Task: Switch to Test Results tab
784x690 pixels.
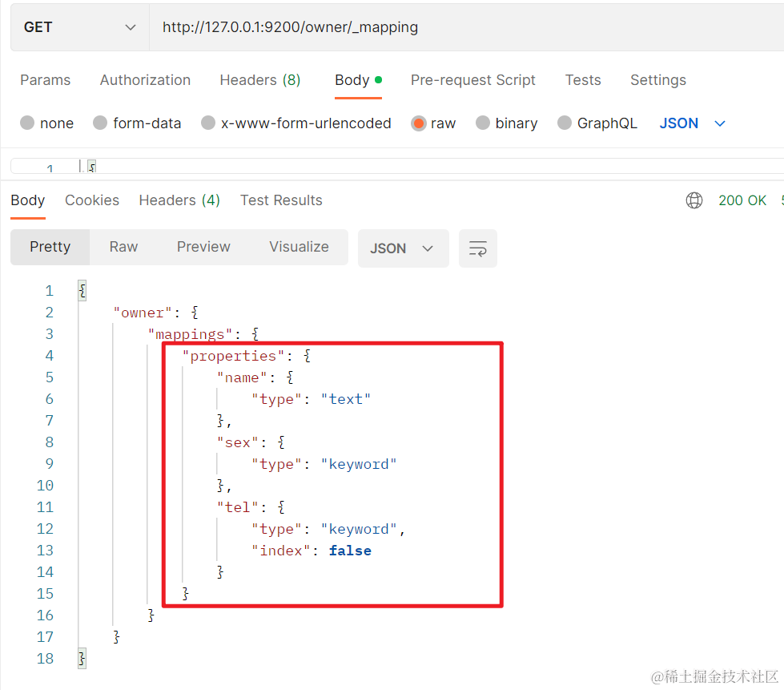Action: click(281, 200)
